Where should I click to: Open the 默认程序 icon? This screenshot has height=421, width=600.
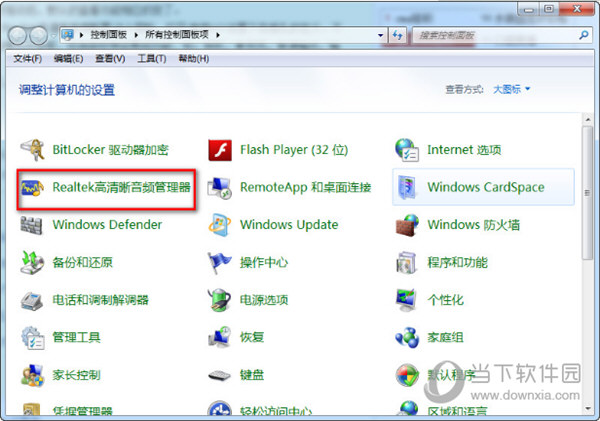407,375
